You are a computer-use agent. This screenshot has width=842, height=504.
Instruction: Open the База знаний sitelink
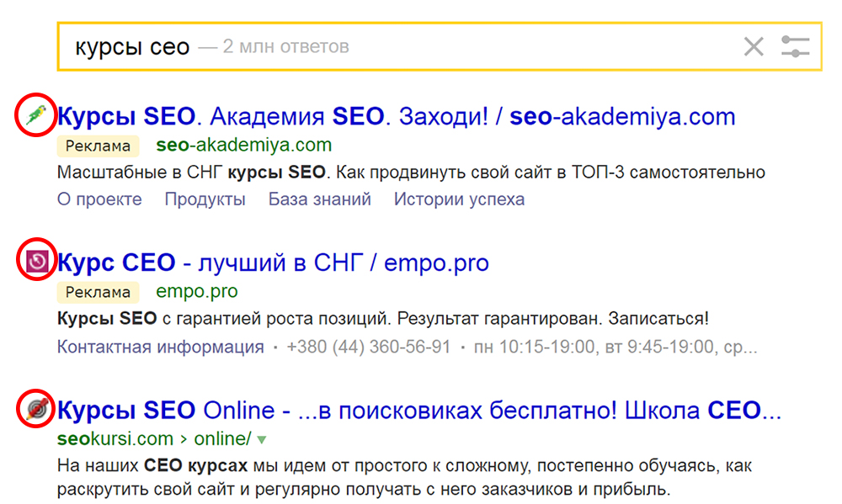click(x=320, y=199)
